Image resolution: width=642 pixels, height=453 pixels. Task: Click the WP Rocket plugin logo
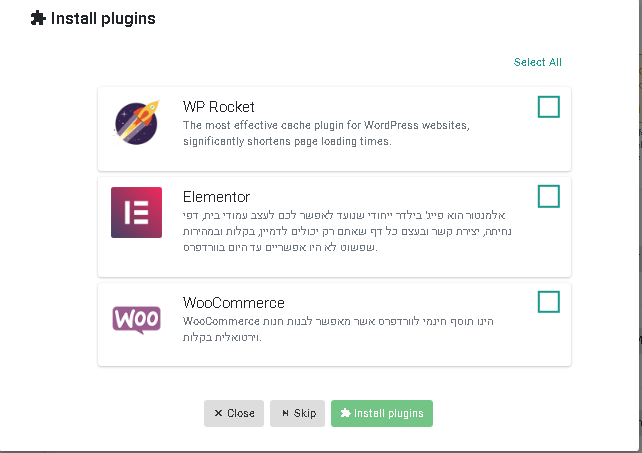click(x=136, y=122)
